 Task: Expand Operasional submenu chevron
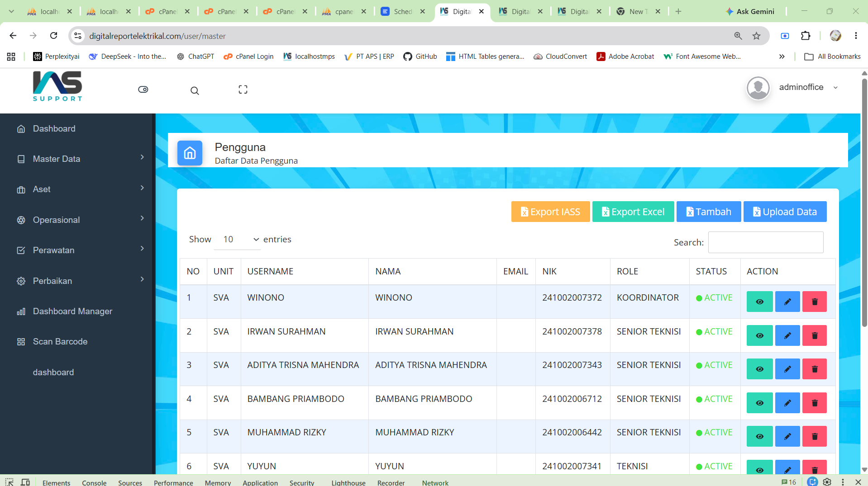[142, 218]
